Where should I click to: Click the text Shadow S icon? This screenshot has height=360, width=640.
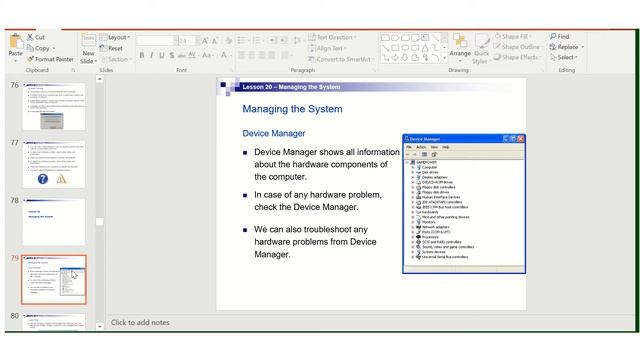(x=172, y=55)
